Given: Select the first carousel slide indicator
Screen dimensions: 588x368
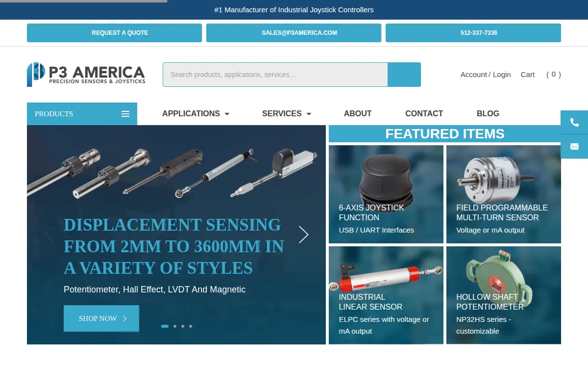Looking at the screenshot, I should pos(165,326).
